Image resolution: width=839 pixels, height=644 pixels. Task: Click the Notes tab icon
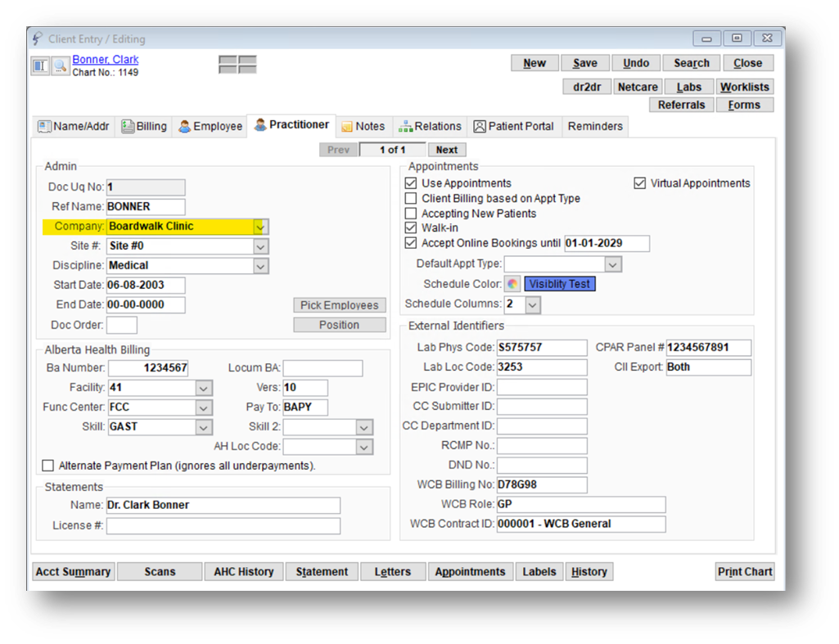click(x=347, y=127)
